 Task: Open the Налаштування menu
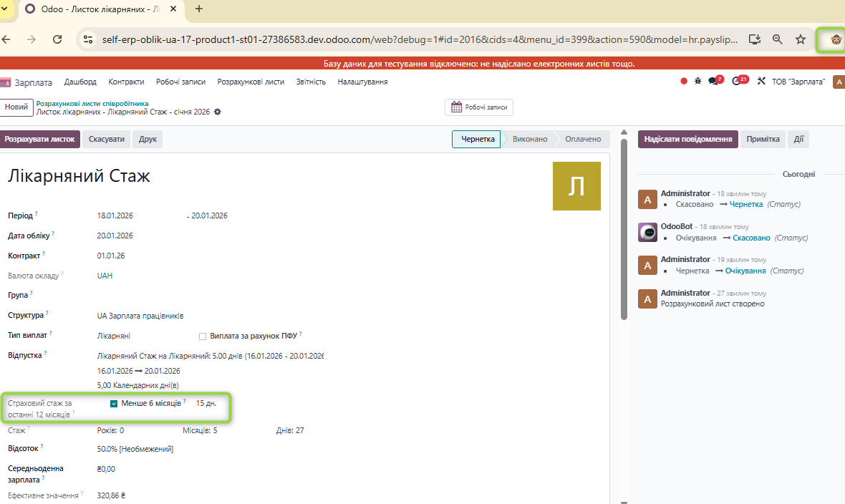click(x=362, y=82)
